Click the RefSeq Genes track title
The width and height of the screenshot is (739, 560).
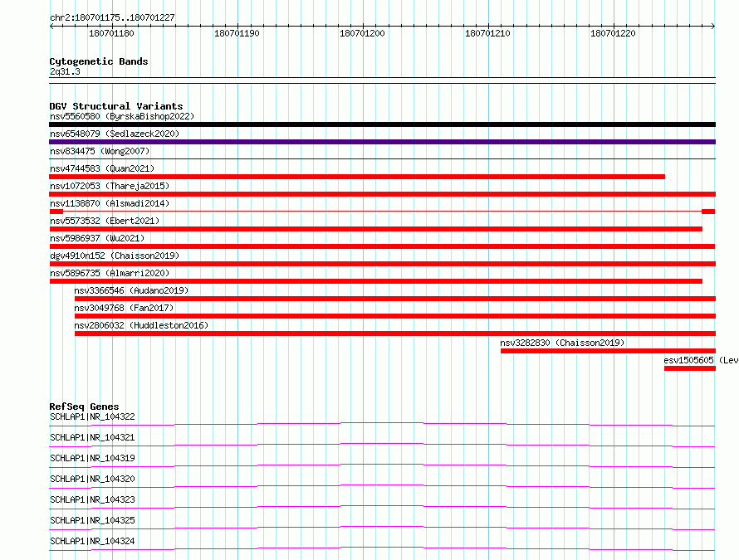click(84, 407)
